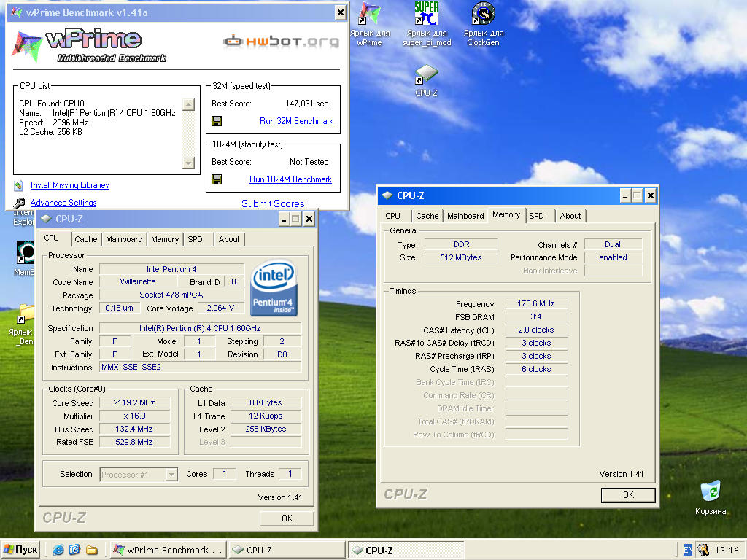Click the floppy save icon for 1024M test
The width and height of the screenshot is (747, 560).
[x=217, y=179]
